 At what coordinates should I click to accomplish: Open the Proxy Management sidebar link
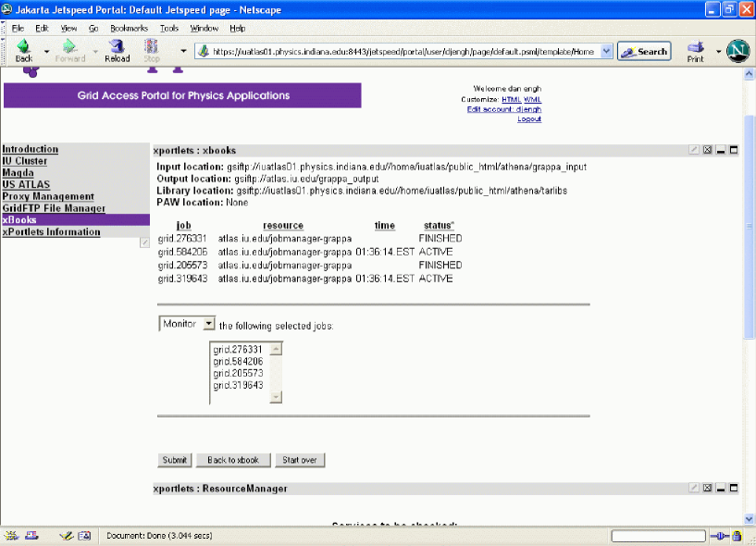(x=48, y=196)
